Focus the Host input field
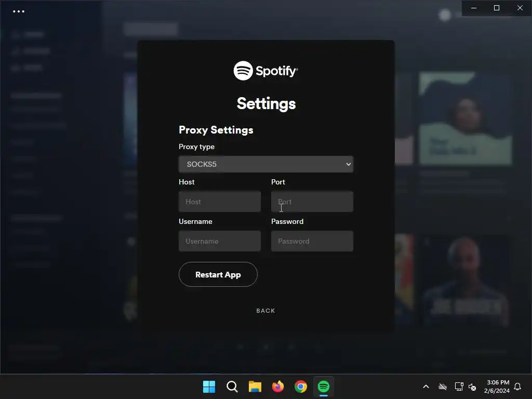Image resolution: width=532 pixels, height=399 pixels. [220, 202]
